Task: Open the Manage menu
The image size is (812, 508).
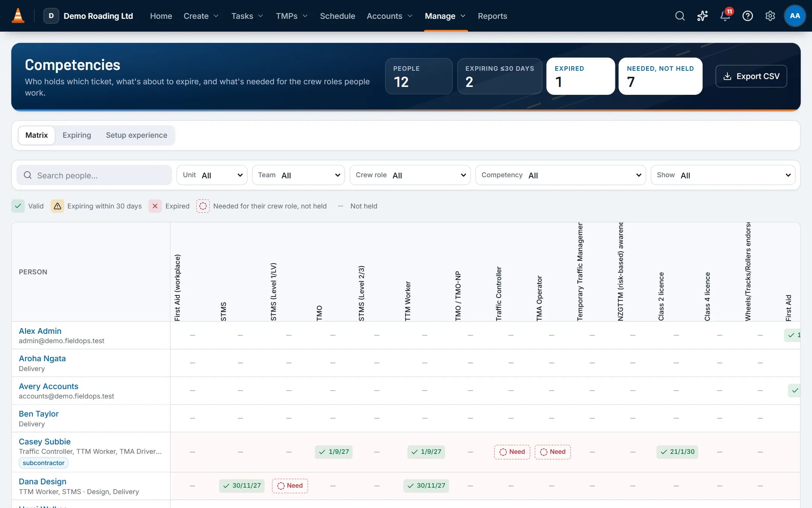Action: point(445,16)
